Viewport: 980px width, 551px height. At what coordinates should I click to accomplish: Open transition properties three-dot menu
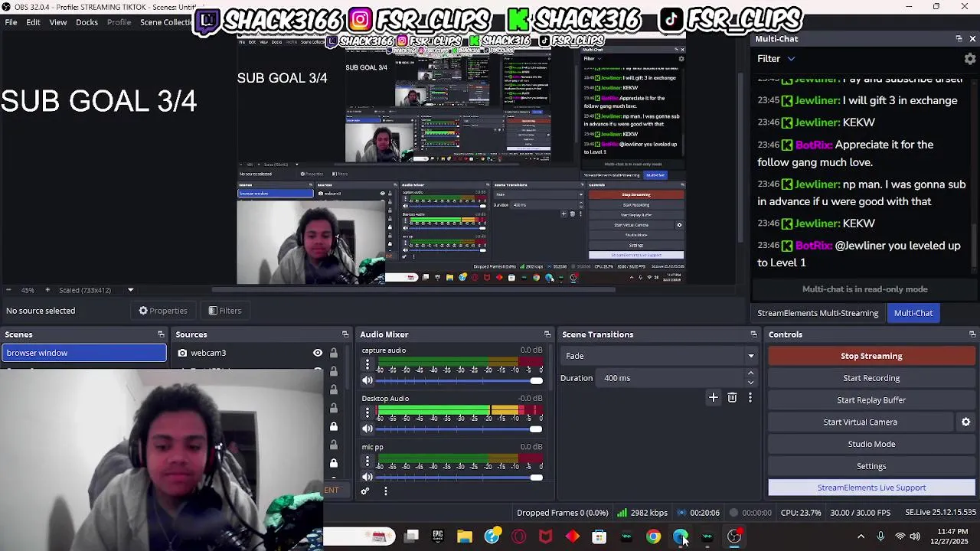click(750, 397)
